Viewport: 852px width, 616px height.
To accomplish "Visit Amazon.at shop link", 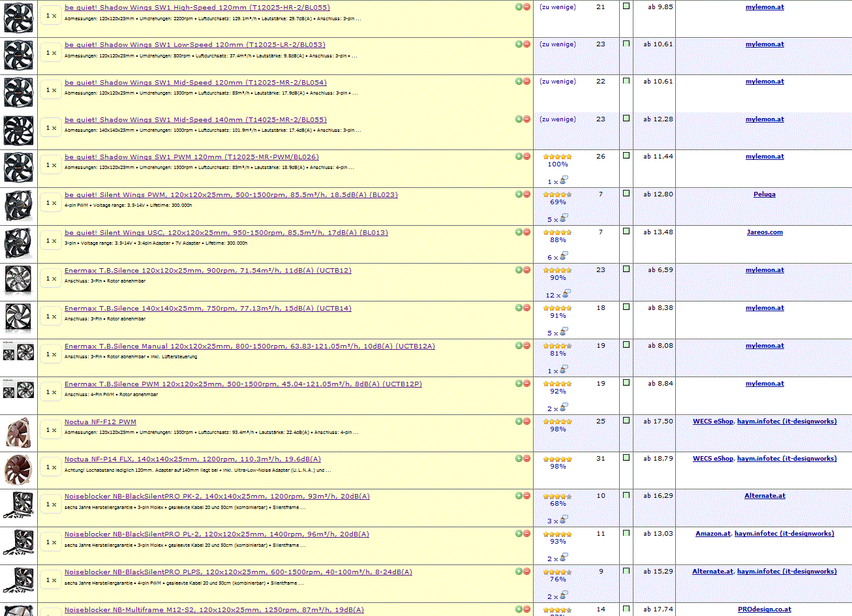I will tap(713, 534).
